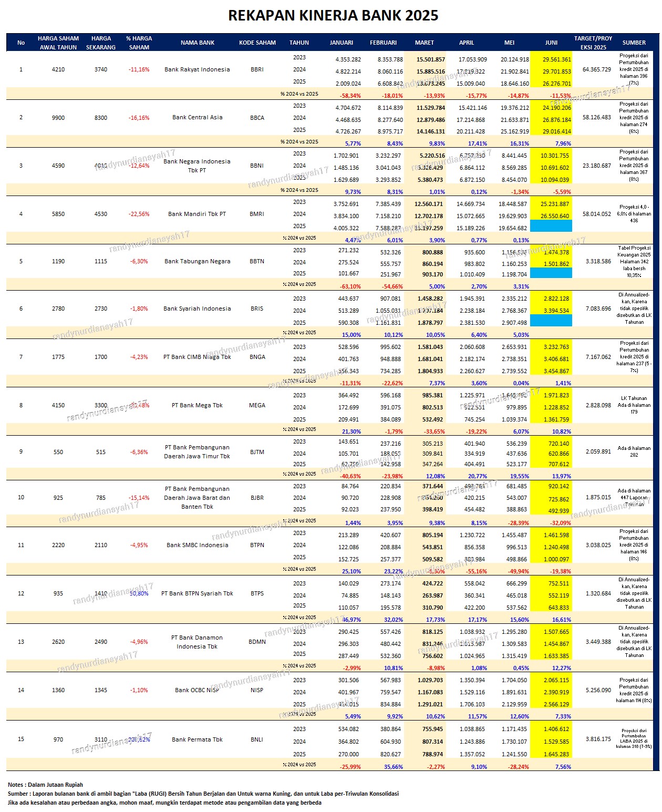Select the stock code "BBNI"
Screen dimensions: 662x812
point(257,166)
